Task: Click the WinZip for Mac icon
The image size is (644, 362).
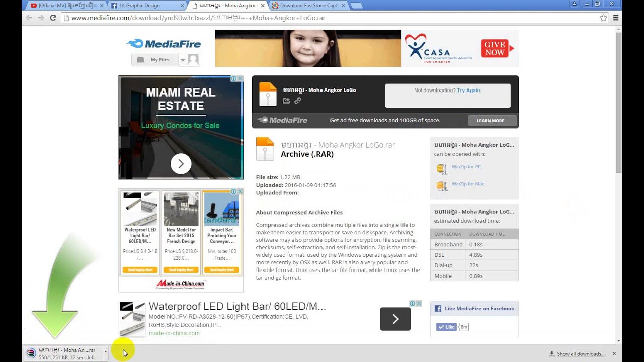Action: click(x=442, y=186)
